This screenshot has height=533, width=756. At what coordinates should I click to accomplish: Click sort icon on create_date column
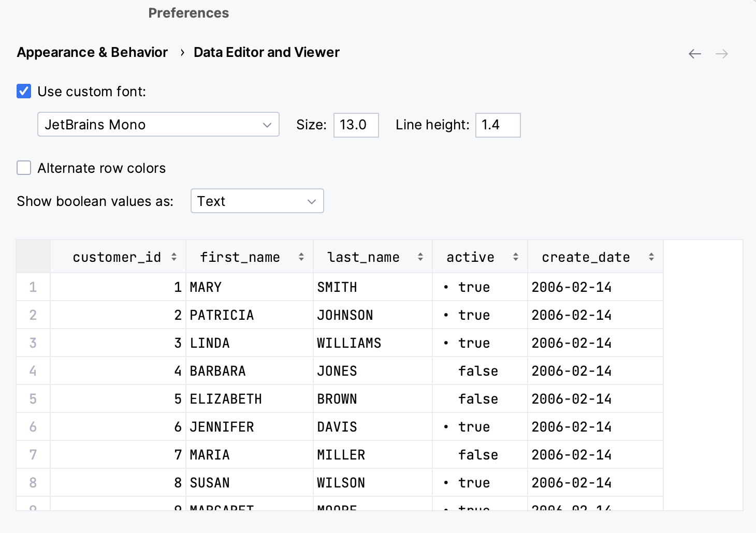click(651, 257)
